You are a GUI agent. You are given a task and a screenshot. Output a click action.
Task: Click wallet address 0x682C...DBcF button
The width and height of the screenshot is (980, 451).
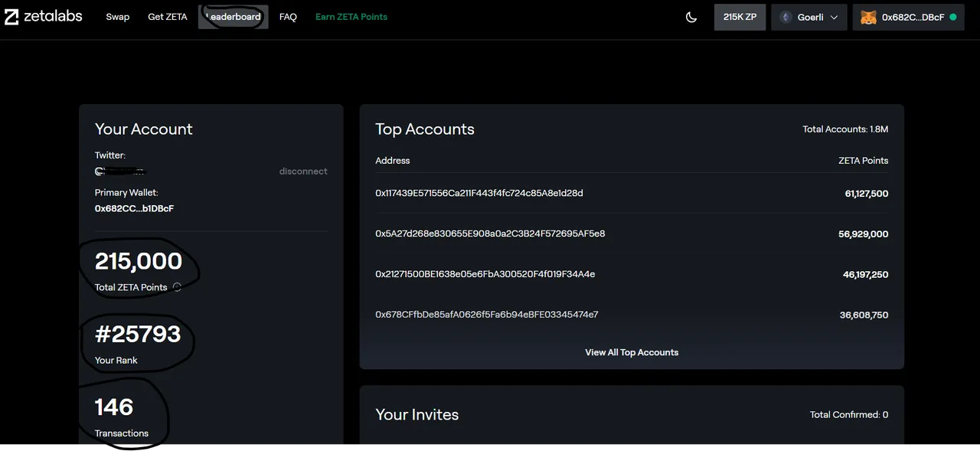910,17
